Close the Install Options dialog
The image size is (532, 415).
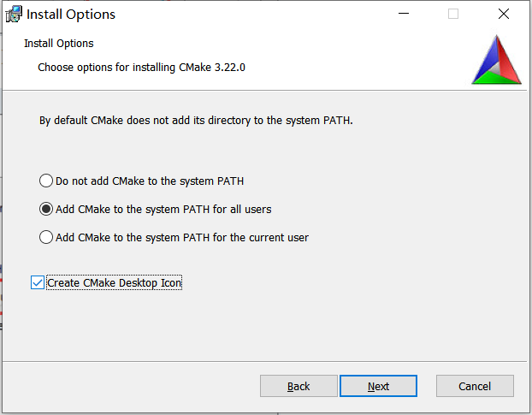click(503, 15)
